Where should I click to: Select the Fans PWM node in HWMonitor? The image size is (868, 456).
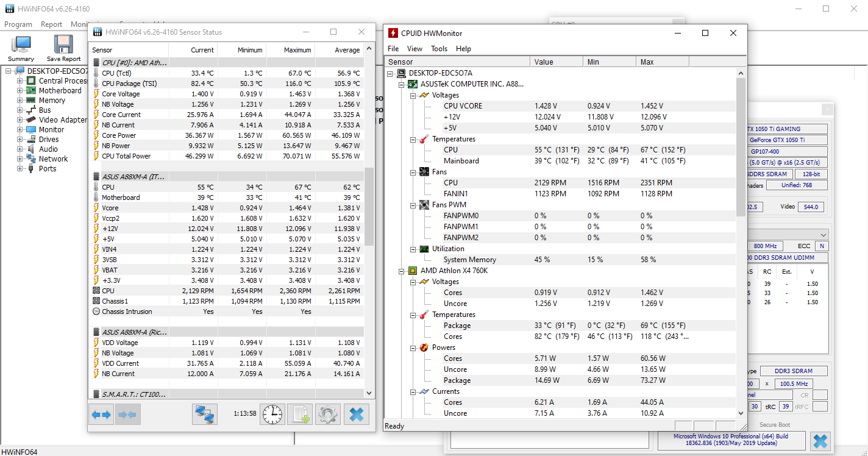point(449,205)
